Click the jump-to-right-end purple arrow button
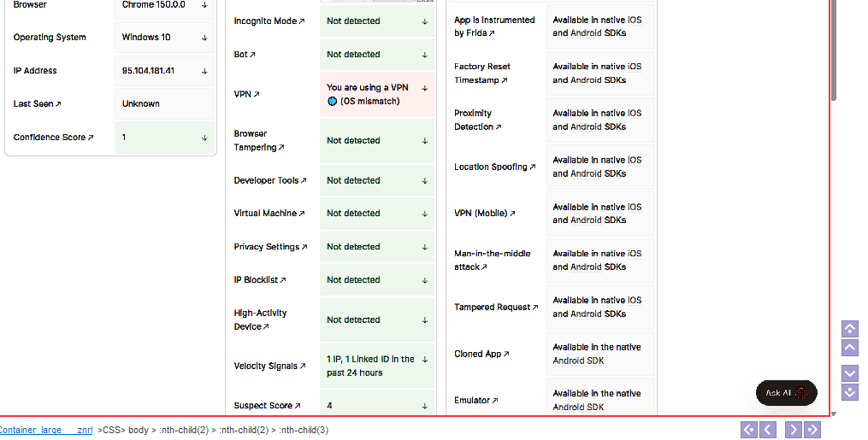868x440 pixels. [812, 430]
